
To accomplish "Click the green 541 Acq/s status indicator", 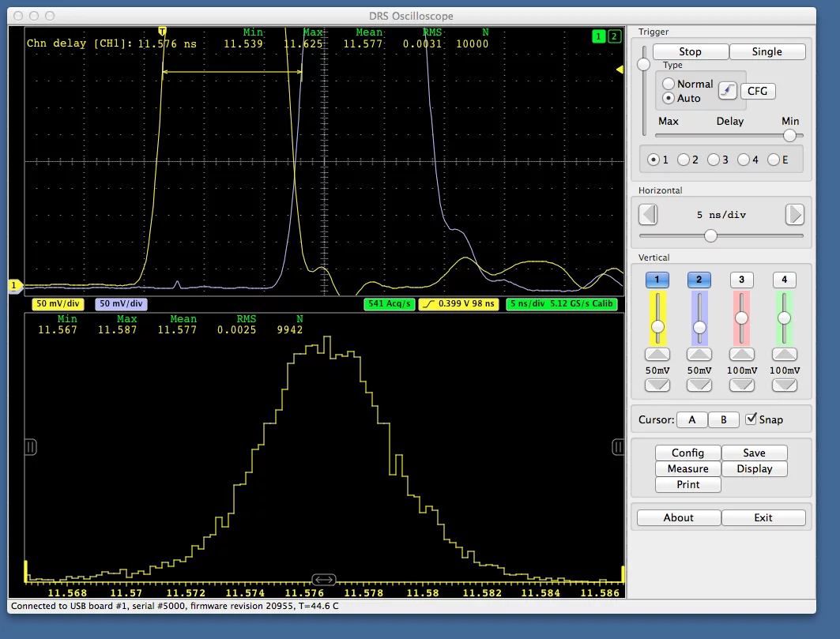I will pos(388,303).
